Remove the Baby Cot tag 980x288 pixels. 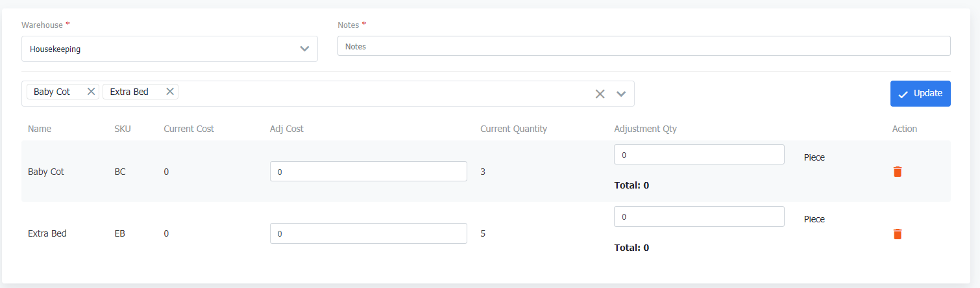pos(91,92)
